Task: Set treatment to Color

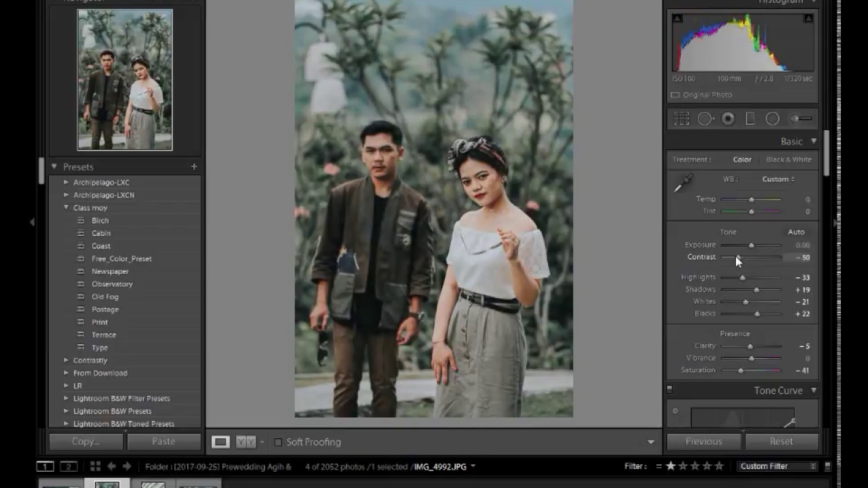Action: coord(742,160)
